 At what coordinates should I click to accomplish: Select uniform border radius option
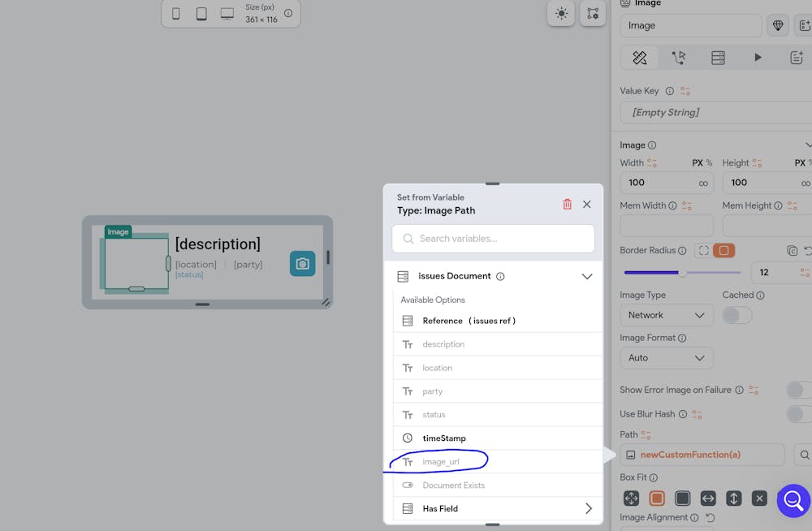[x=723, y=251]
